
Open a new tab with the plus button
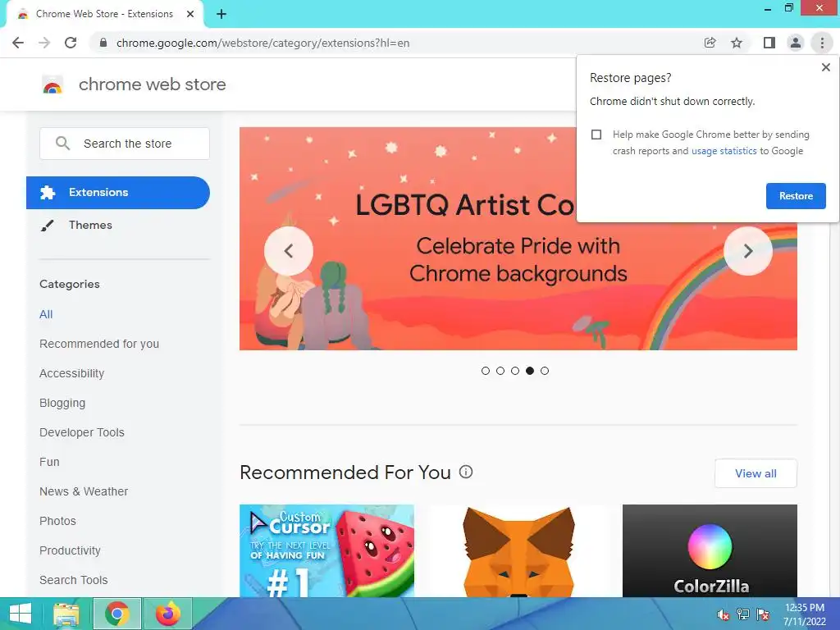221,15
